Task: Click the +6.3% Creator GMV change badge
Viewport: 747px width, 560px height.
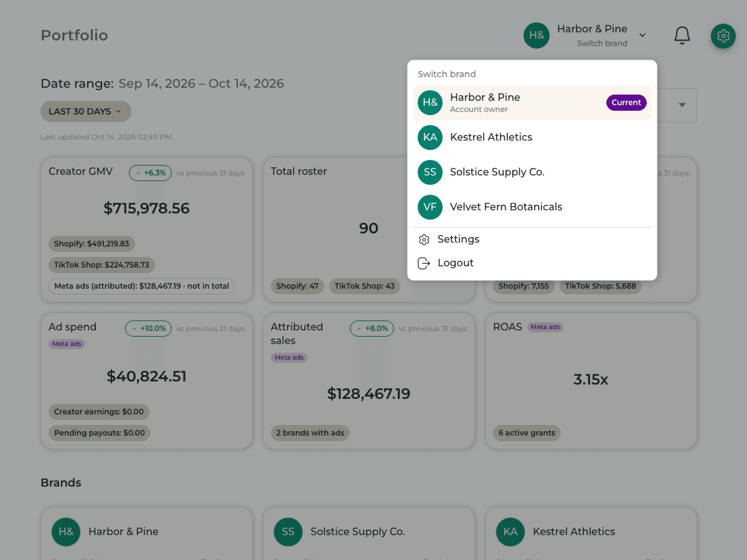Action: (x=150, y=173)
